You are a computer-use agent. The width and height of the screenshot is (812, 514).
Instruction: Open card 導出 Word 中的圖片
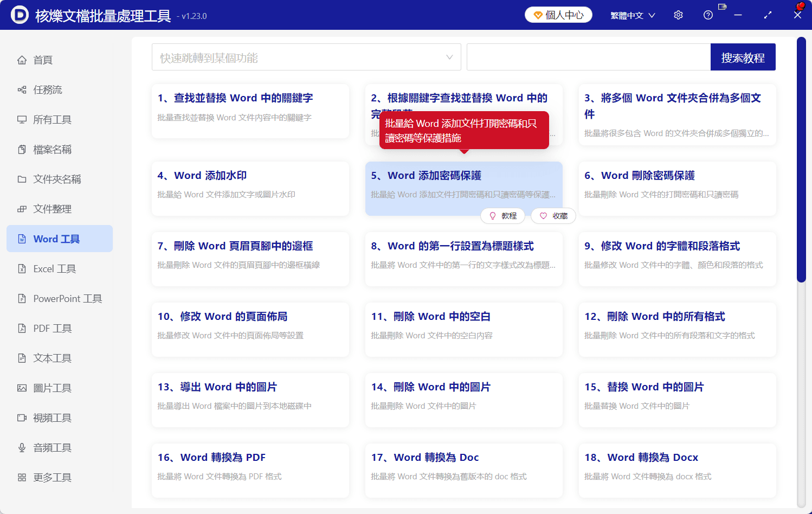pos(250,400)
